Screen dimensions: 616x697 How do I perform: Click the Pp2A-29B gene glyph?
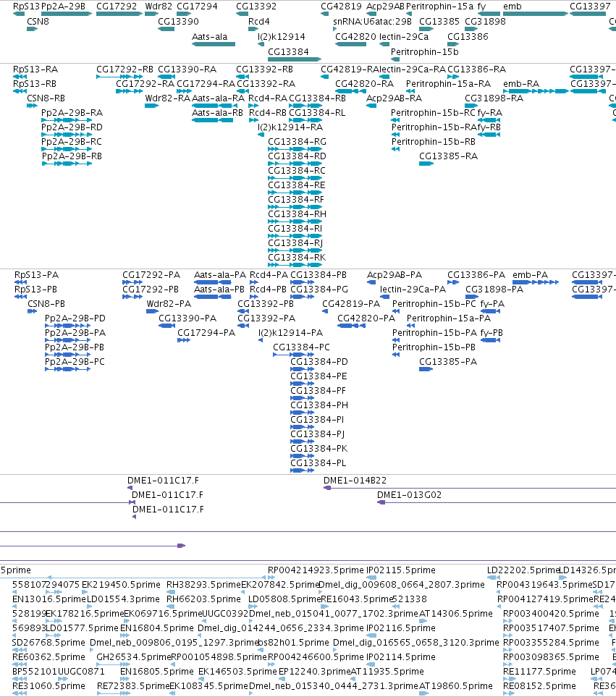pos(66,14)
